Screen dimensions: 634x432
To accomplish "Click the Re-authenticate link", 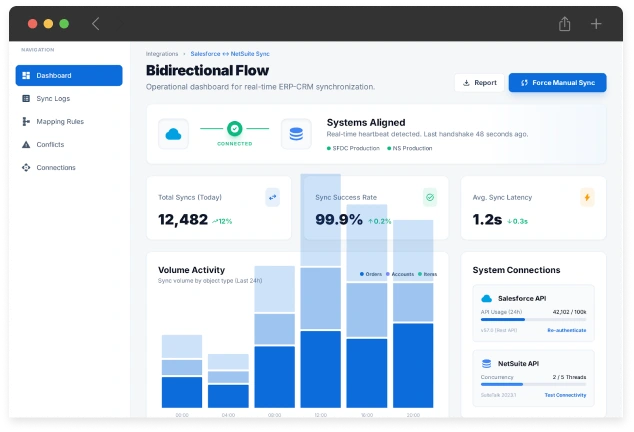I will pos(567,330).
